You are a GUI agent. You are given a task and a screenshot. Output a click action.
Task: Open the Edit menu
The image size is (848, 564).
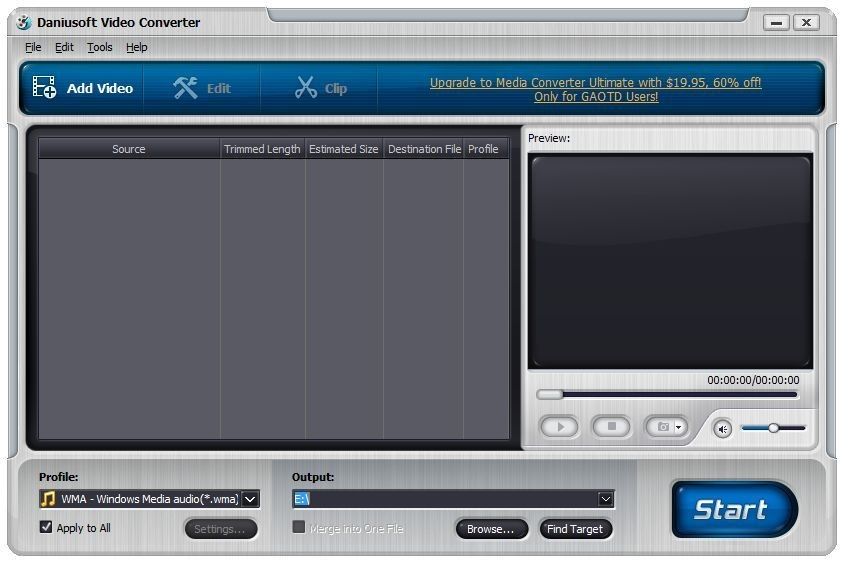pos(64,48)
